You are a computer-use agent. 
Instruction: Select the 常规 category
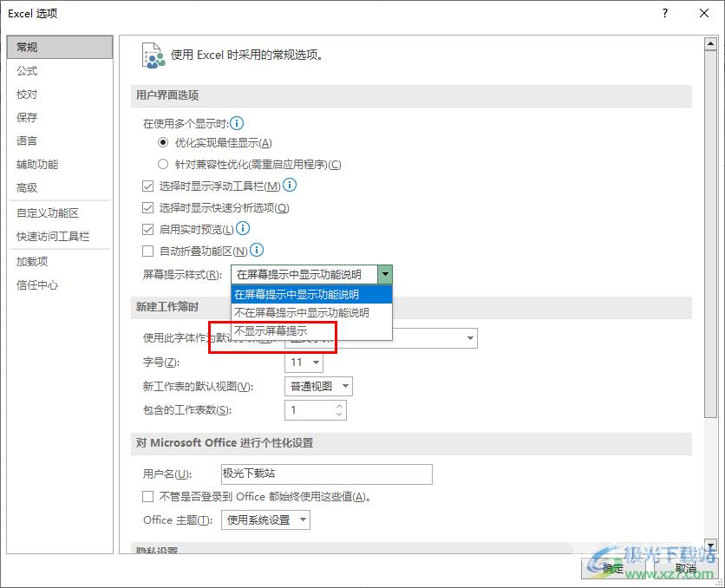pos(60,47)
